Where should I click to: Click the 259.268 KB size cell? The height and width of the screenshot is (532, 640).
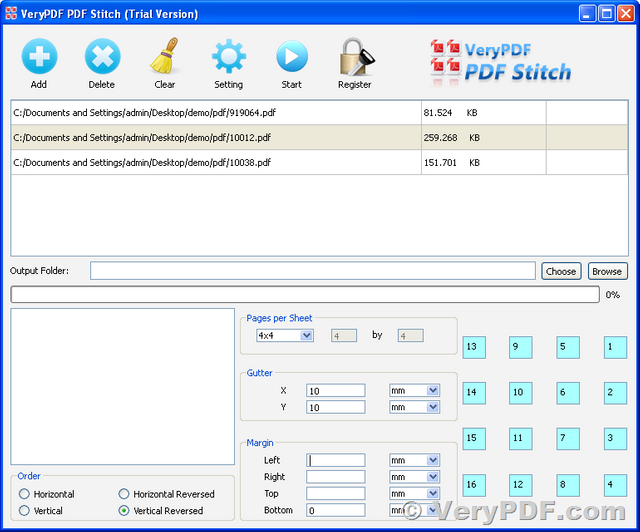tap(484, 138)
